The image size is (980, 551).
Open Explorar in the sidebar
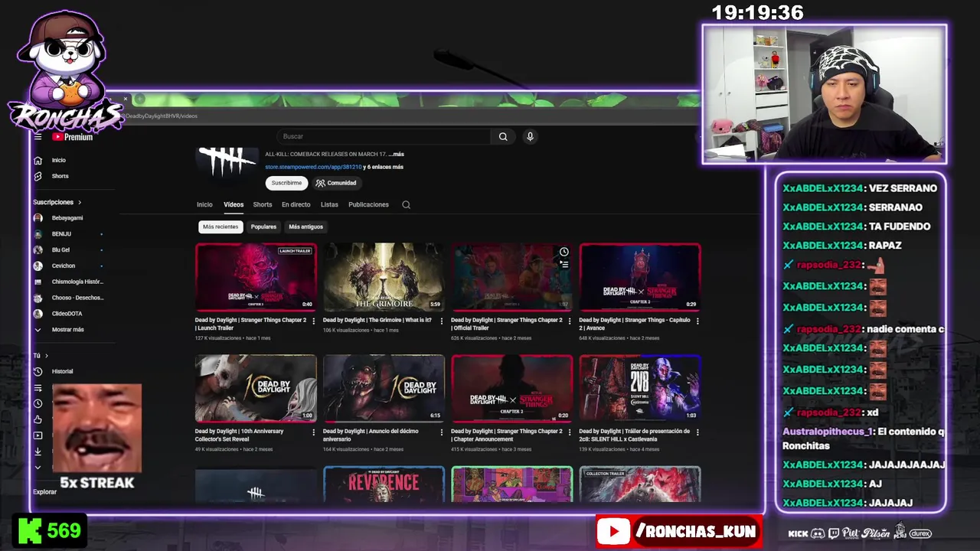click(x=45, y=492)
